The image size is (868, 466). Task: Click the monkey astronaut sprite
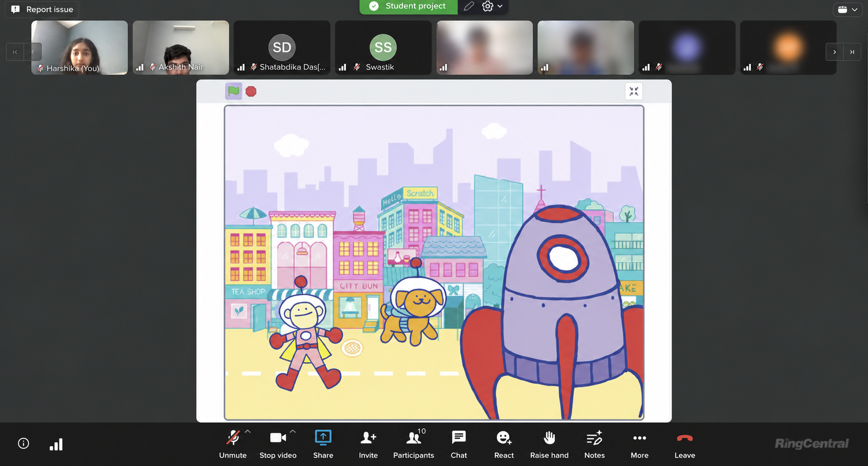305,335
